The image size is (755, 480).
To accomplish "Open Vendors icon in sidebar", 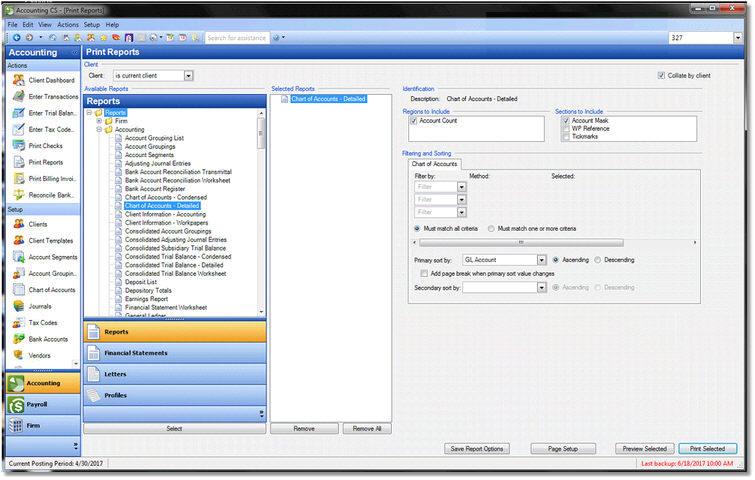I will [19, 355].
